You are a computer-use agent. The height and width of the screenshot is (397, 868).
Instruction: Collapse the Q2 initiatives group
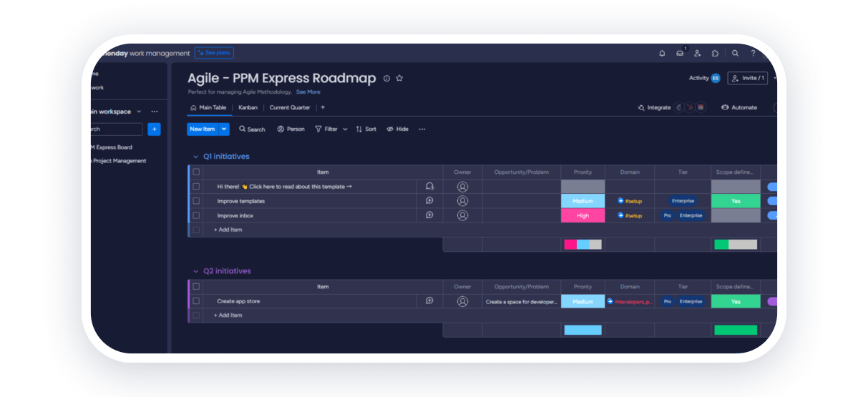pos(195,271)
